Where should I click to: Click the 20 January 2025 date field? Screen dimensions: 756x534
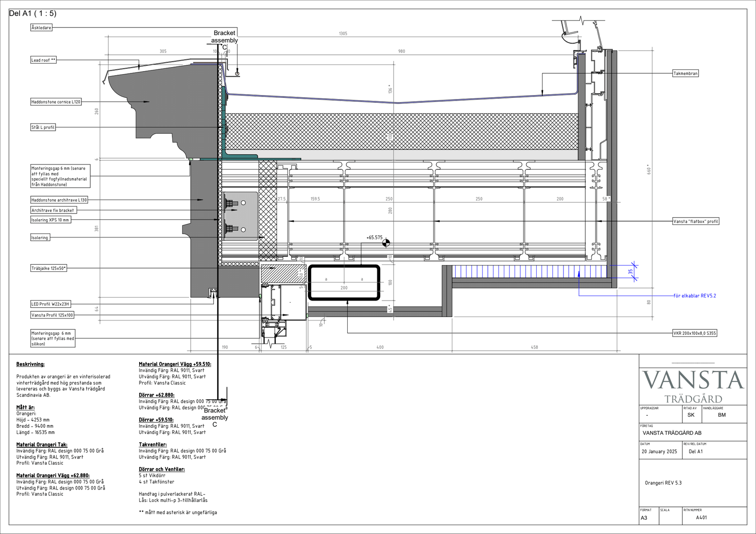659,451
